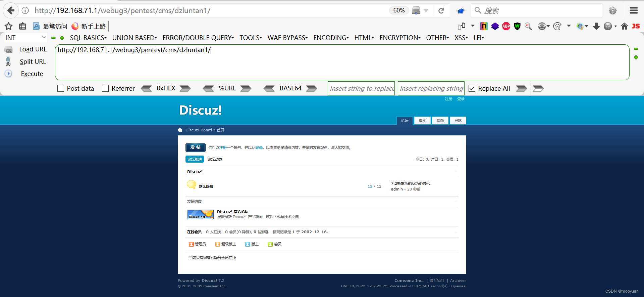Click the 发帖 new post button
Screen dimensions: 644x297
196,147
